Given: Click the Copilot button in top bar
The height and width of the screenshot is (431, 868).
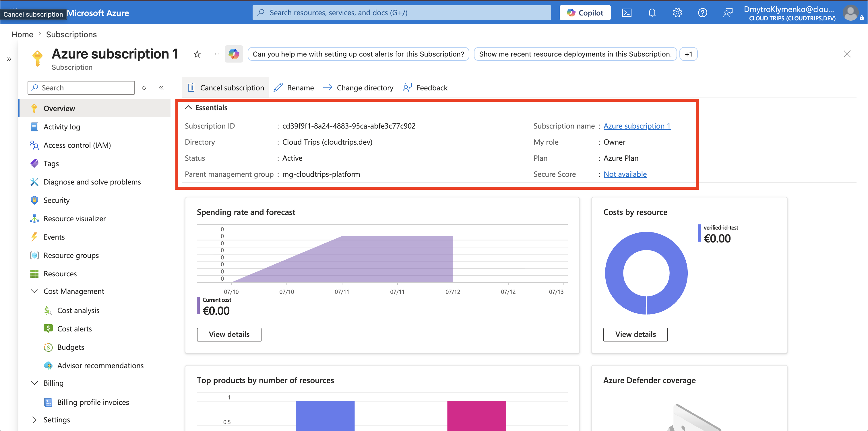Looking at the screenshot, I should click(585, 13).
